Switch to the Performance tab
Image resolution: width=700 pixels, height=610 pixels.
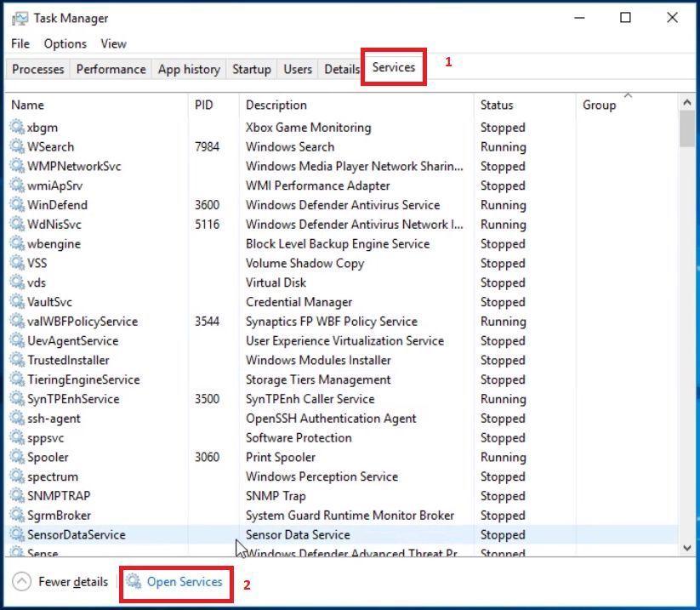[111, 69]
